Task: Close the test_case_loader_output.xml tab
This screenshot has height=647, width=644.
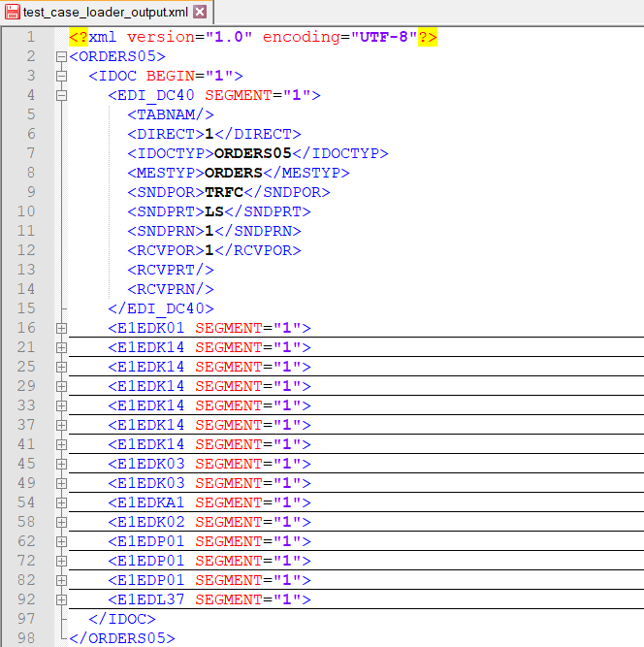Action: [x=200, y=12]
